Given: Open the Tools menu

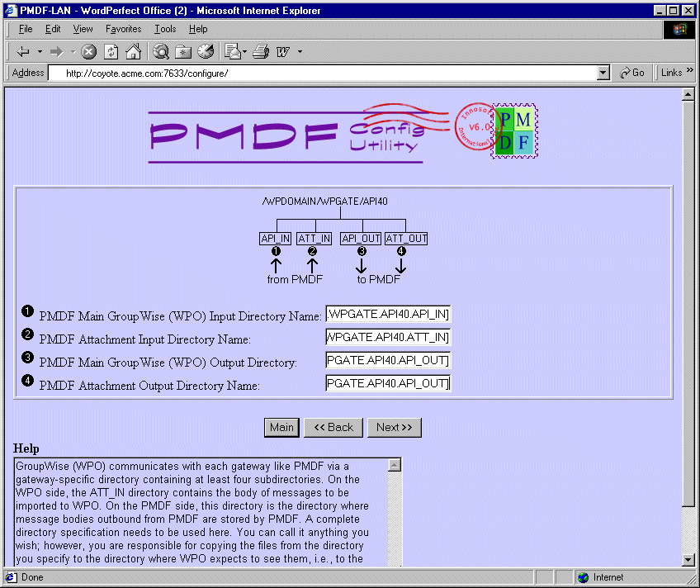Looking at the screenshot, I should [165, 29].
